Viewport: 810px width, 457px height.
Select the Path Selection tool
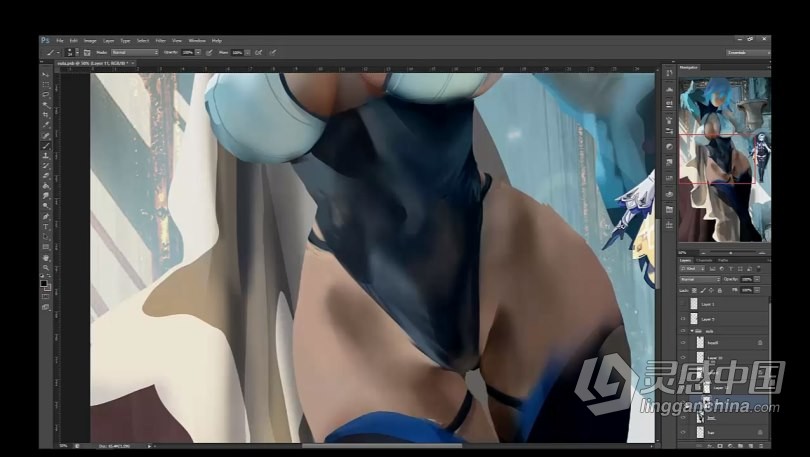[45, 237]
